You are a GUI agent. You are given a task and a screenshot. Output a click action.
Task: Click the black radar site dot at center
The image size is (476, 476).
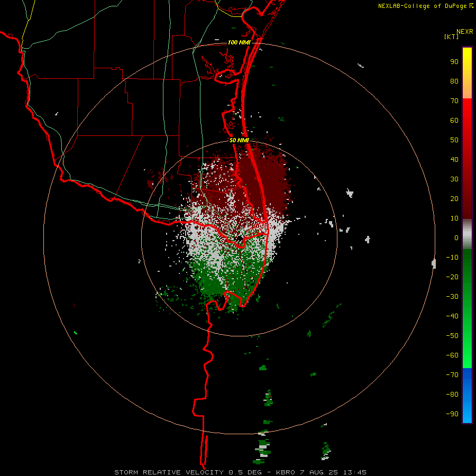click(240, 239)
